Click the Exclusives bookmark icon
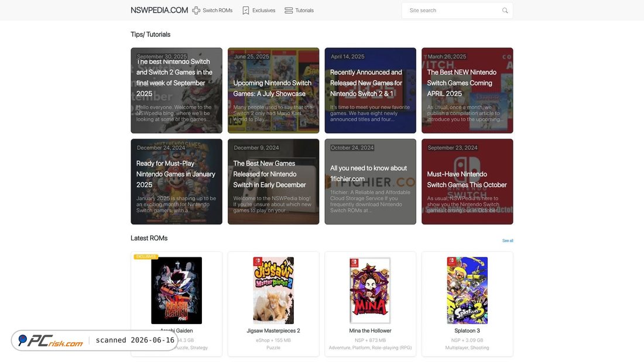The image size is (644, 362). [246, 11]
